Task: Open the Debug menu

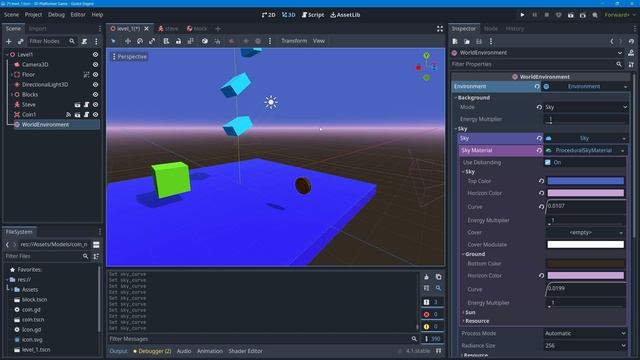Action: click(x=56, y=15)
